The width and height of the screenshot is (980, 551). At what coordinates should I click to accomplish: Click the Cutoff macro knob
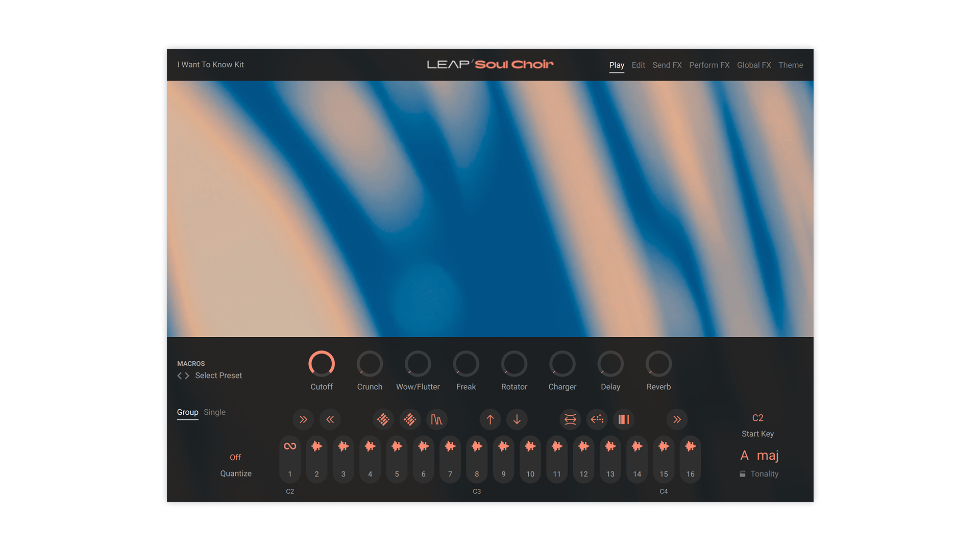[322, 364]
